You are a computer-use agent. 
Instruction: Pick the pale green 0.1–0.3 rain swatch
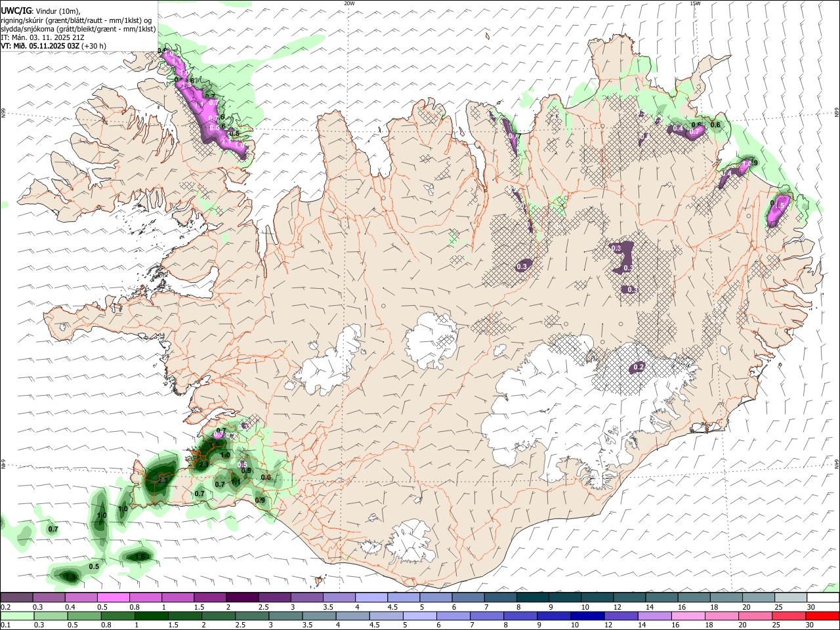(x=17, y=616)
